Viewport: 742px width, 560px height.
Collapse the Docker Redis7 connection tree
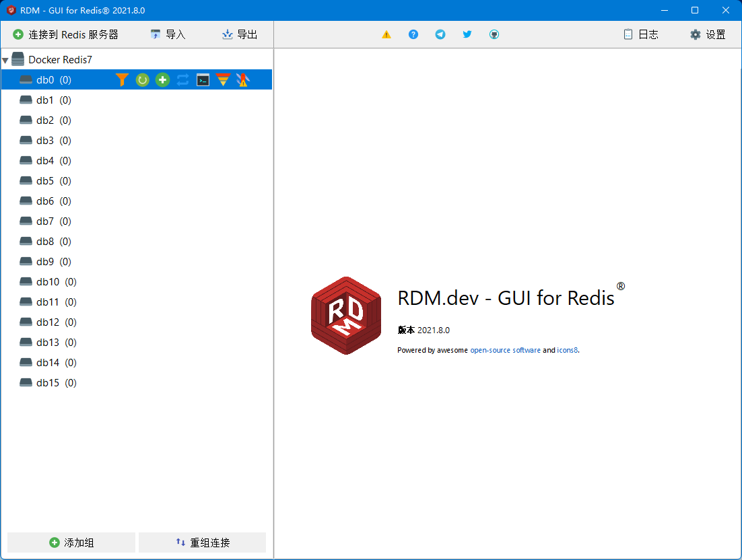point(5,61)
